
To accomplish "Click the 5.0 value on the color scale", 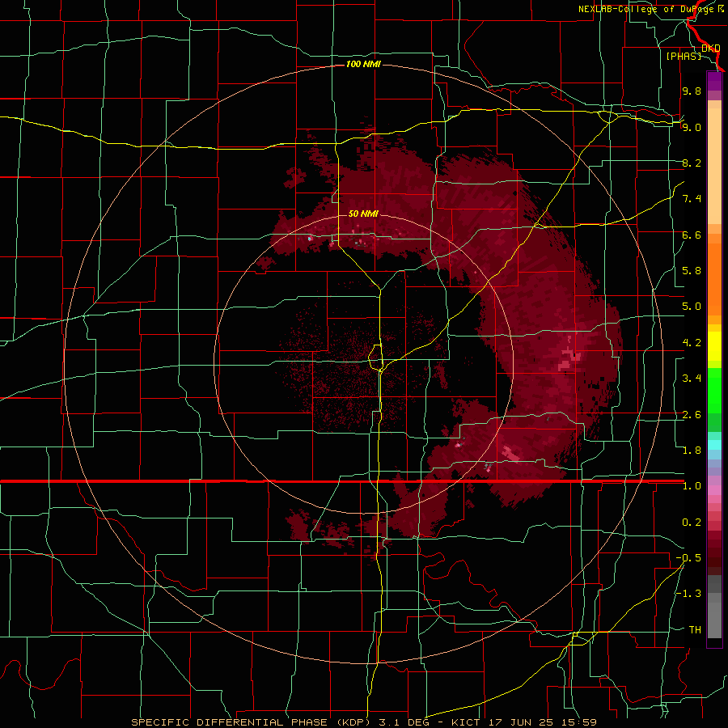I will pyautogui.click(x=692, y=307).
